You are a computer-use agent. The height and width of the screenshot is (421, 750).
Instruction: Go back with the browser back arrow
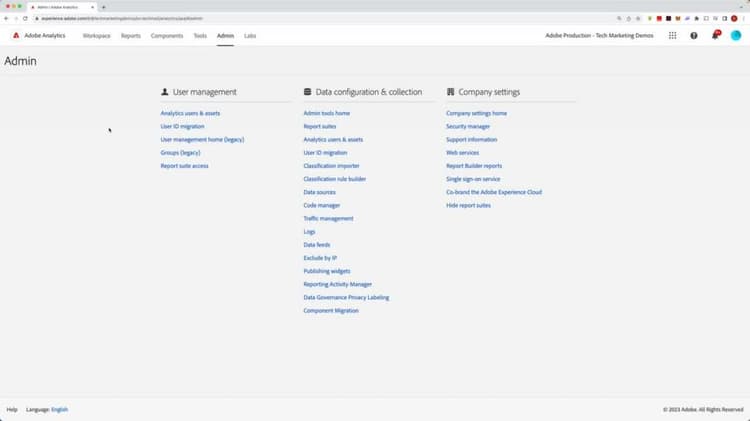click(x=6, y=19)
